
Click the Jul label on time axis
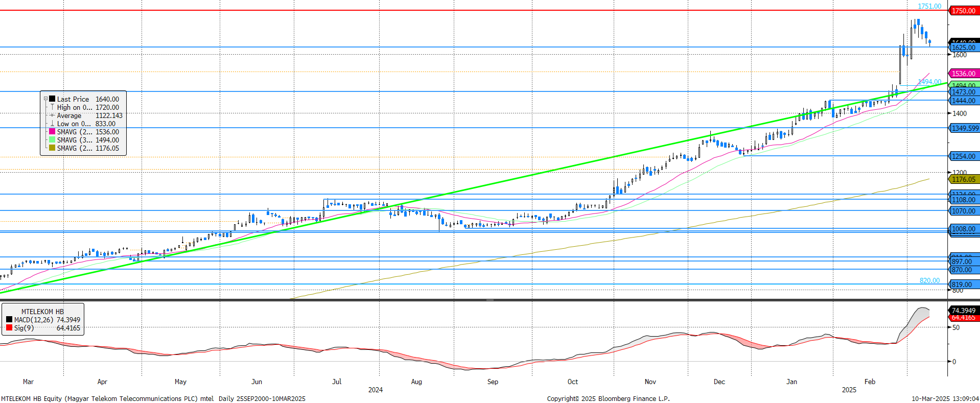tap(337, 382)
